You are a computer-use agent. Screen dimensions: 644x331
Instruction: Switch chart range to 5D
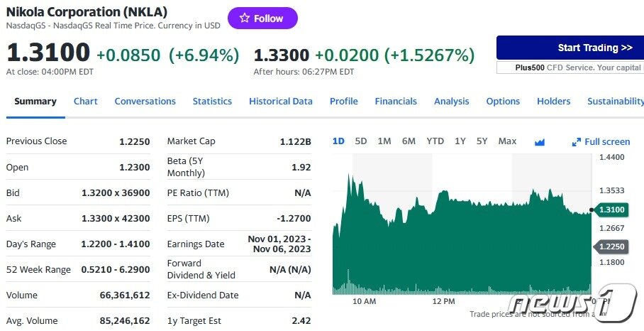361,141
